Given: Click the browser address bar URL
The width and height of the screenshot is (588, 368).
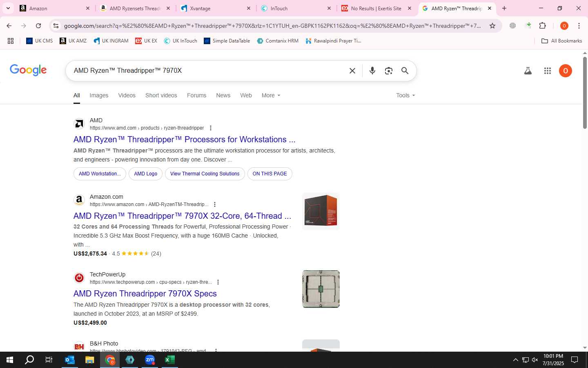Looking at the screenshot, I should coord(272,26).
